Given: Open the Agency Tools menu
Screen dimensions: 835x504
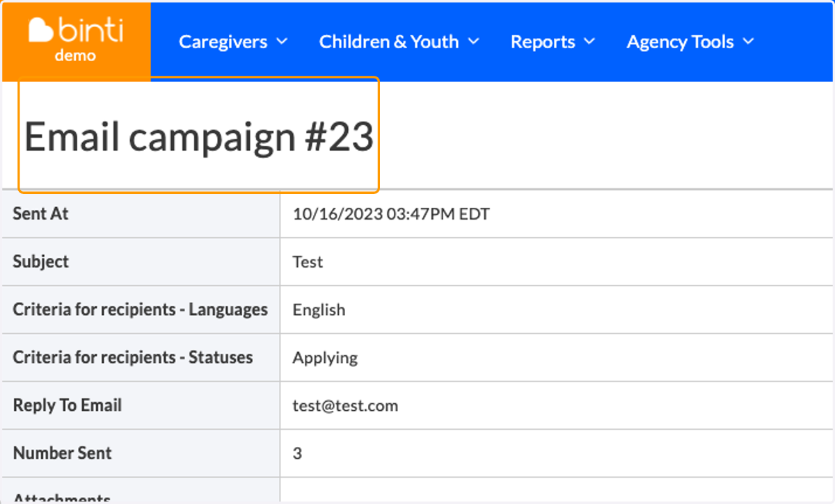Looking at the screenshot, I should click(690, 42).
